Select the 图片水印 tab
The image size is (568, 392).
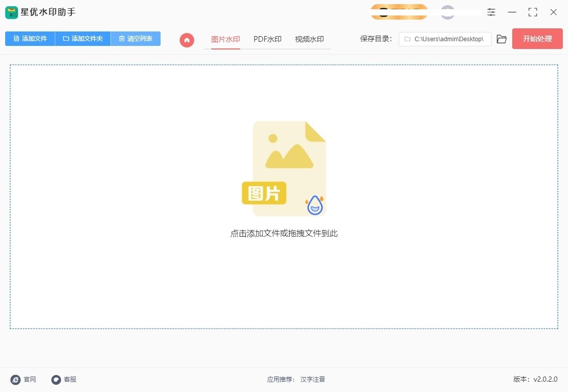coord(225,38)
